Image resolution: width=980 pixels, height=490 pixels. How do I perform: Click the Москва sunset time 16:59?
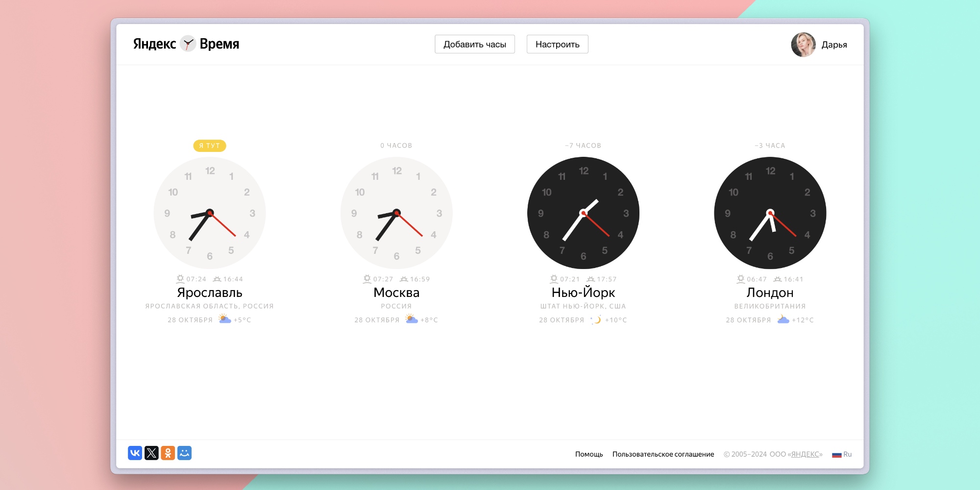(420, 279)
